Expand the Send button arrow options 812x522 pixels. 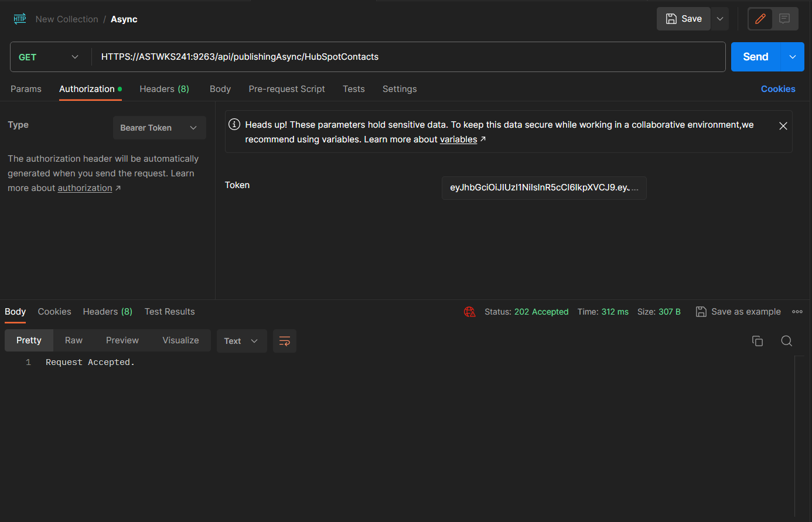(792, 57)
